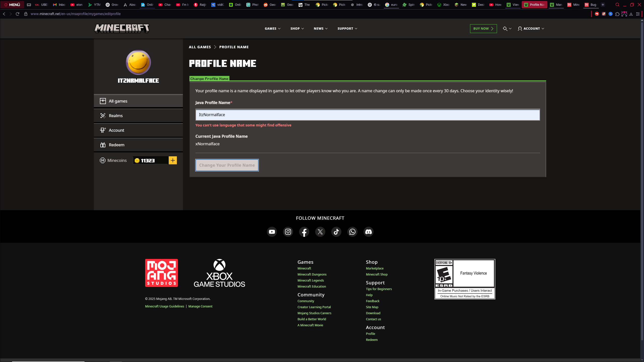Click the Discord social icon

pyautogui.click(x=368, y=232)
